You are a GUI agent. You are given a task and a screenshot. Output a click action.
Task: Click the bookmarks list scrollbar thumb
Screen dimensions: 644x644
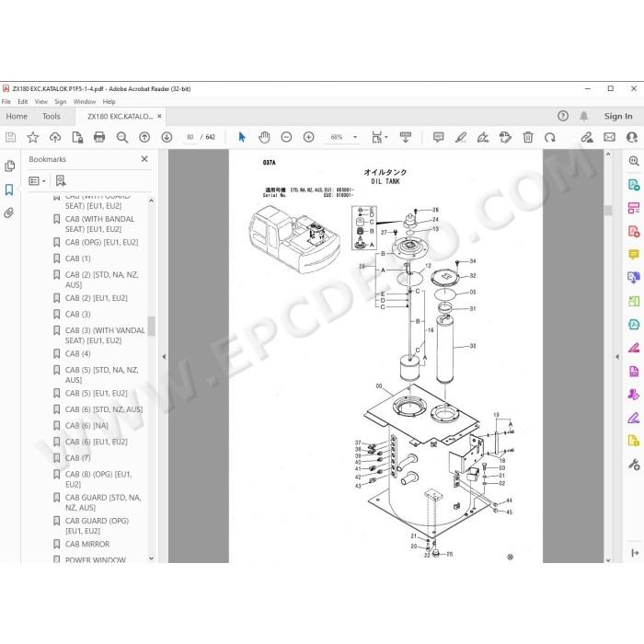[152, 326]
